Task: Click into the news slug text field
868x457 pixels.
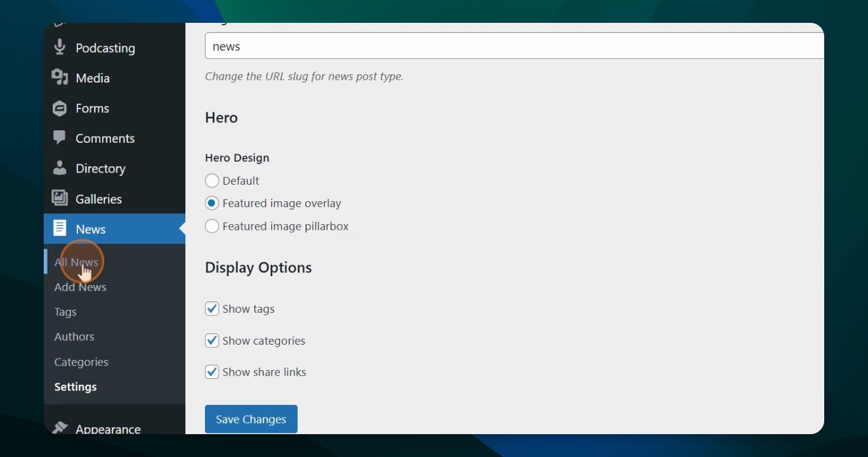Action: (515, 46)
